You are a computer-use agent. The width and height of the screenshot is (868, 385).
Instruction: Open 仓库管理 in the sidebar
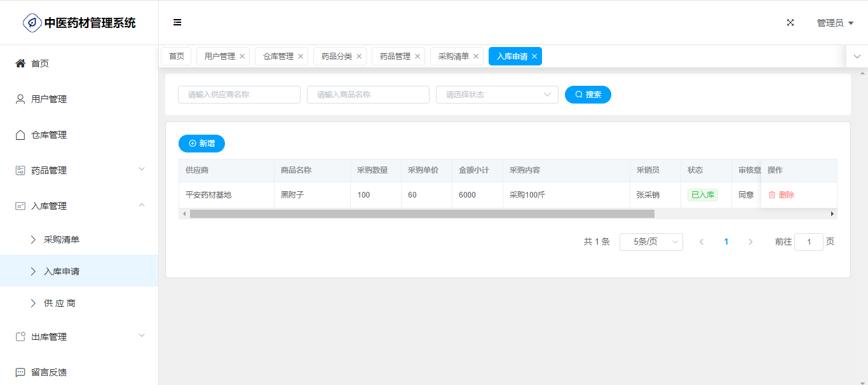pos(49,135)
